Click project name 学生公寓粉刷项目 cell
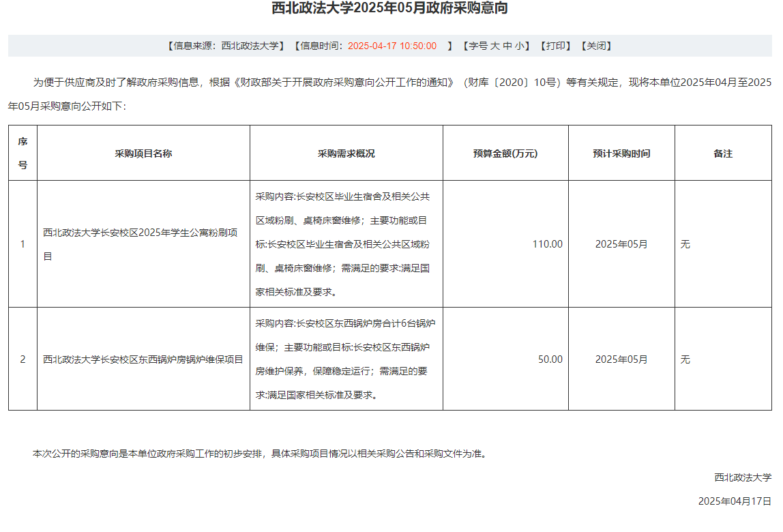The height and width of the screenshot is (532, 783). tap(143, 243)
